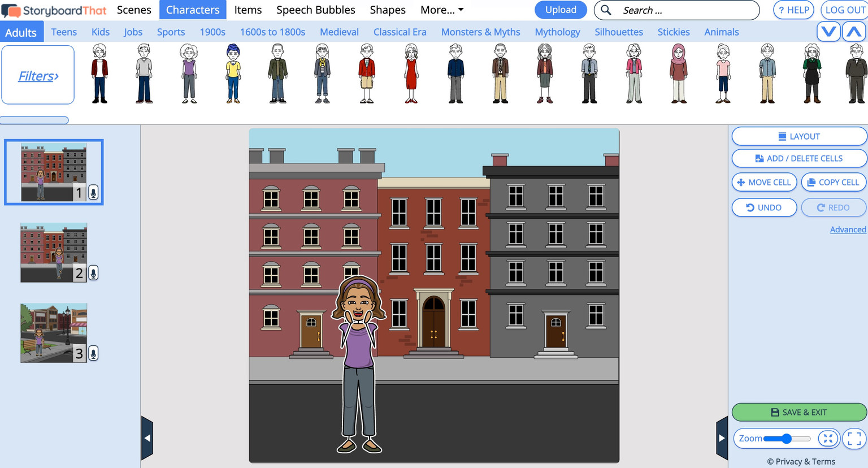Undo the last action
868x468 pixels.
coord(764,207)
